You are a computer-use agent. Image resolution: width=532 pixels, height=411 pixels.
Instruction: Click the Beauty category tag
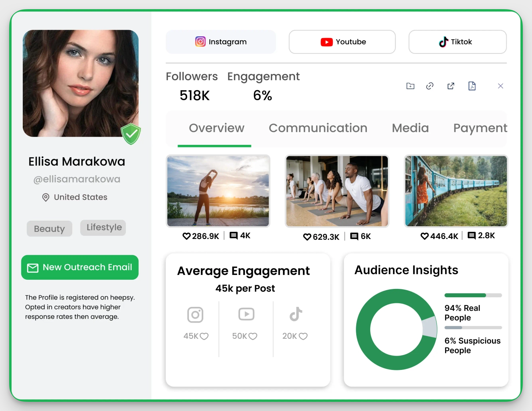coord(50,229)
